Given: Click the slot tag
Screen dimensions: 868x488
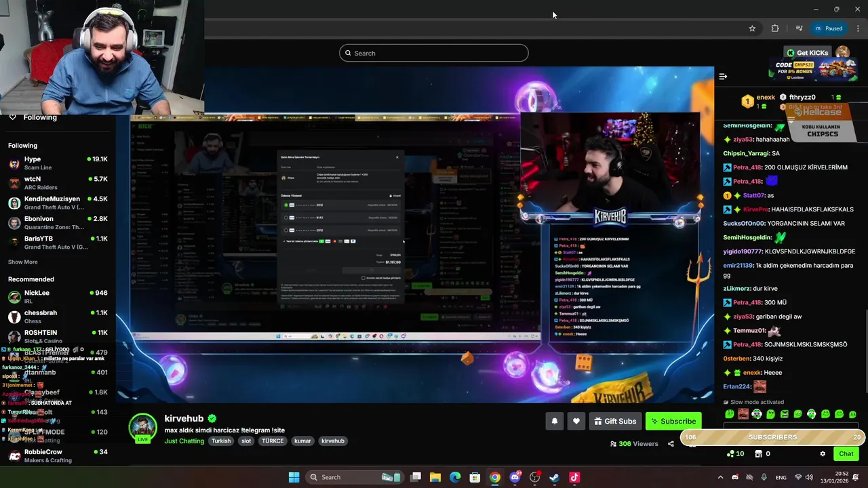Looking at the screenshot, I should coord(246,441).
